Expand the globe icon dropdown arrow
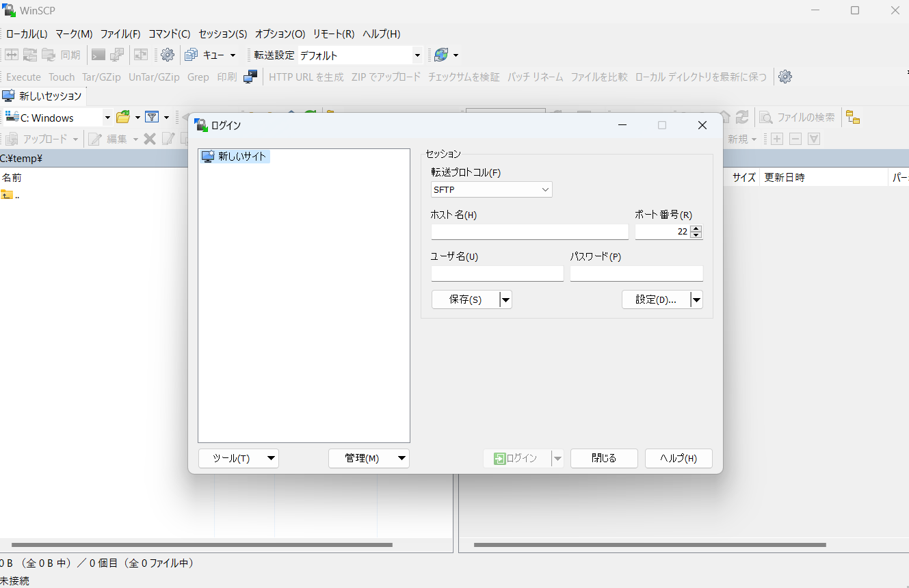Viewport: 909px width, 588px height. click(x=456, y=55)
